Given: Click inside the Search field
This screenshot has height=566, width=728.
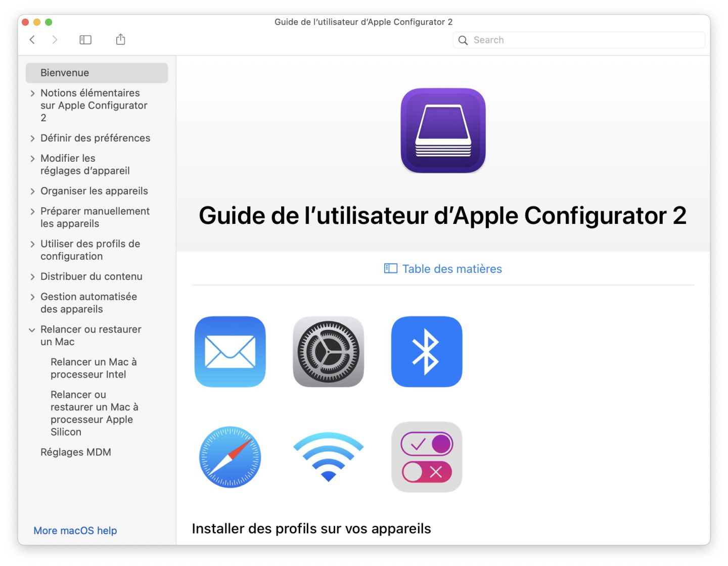Looking at the screenshot, I should pyautogui.click(x=579, y=40).
